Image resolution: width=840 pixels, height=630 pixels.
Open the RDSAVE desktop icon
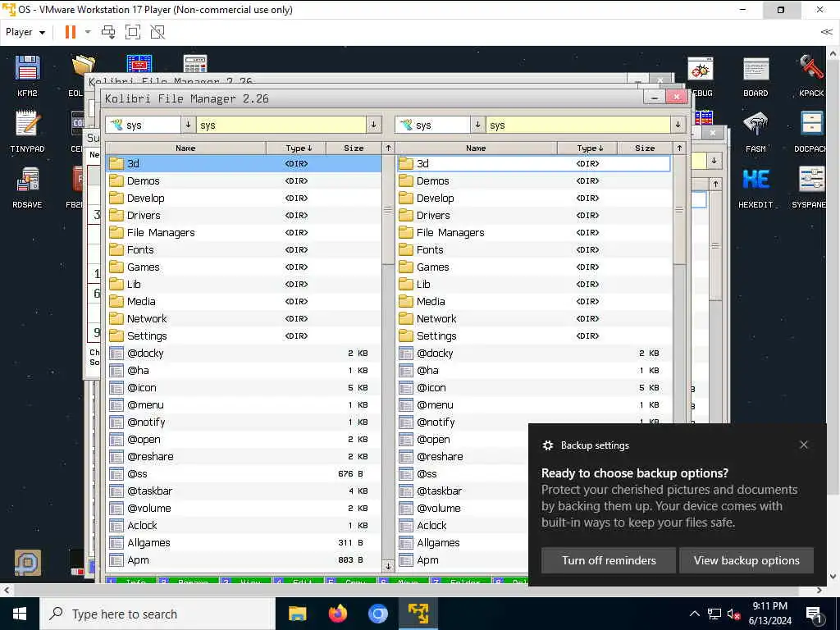27,187
